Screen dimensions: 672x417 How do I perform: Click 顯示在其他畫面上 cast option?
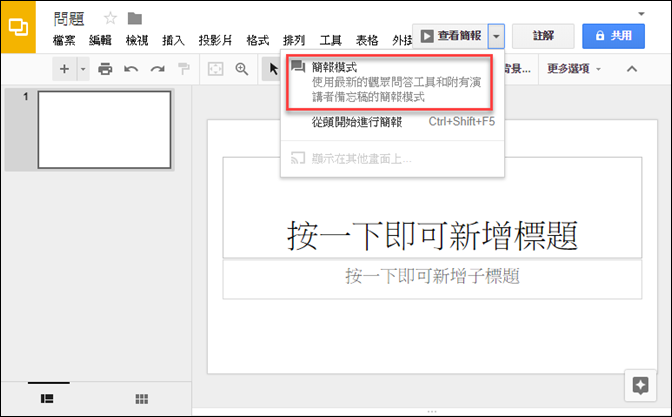click(392, 159)
